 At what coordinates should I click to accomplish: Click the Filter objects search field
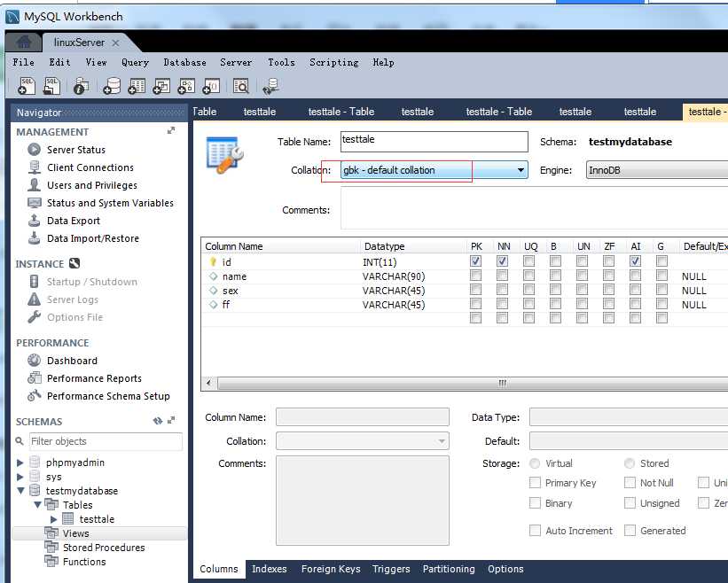coord(106,441)
